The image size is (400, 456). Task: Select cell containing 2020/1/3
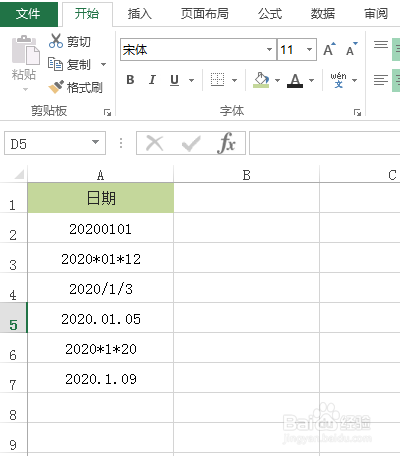101,288
